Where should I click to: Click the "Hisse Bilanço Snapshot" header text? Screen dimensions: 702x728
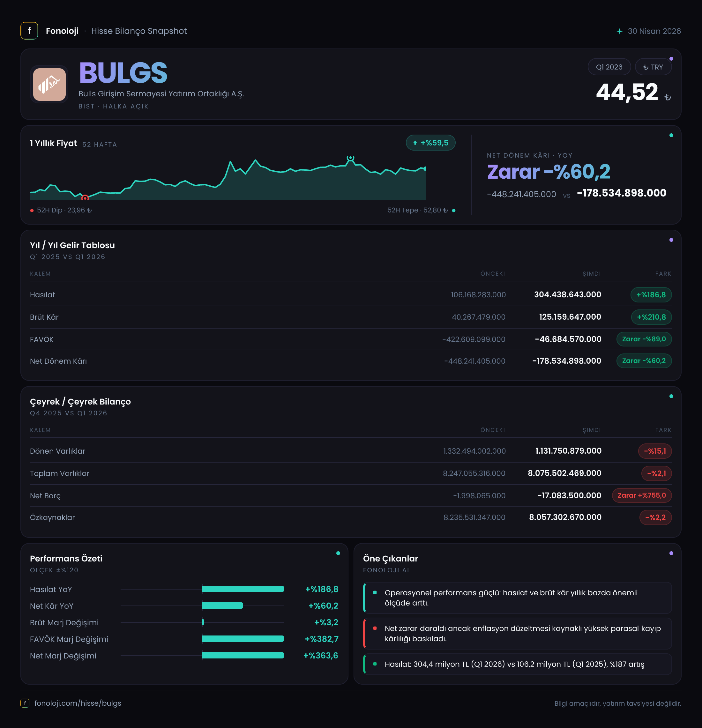(139, 31)
